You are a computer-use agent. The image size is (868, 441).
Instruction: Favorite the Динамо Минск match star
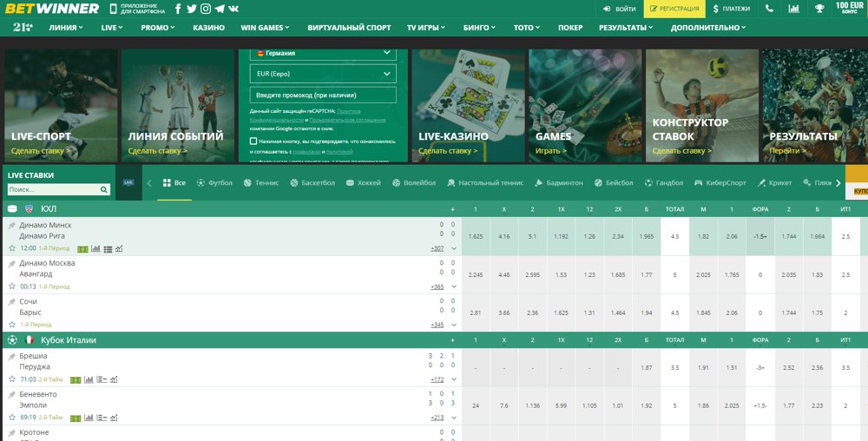(12, 248)
